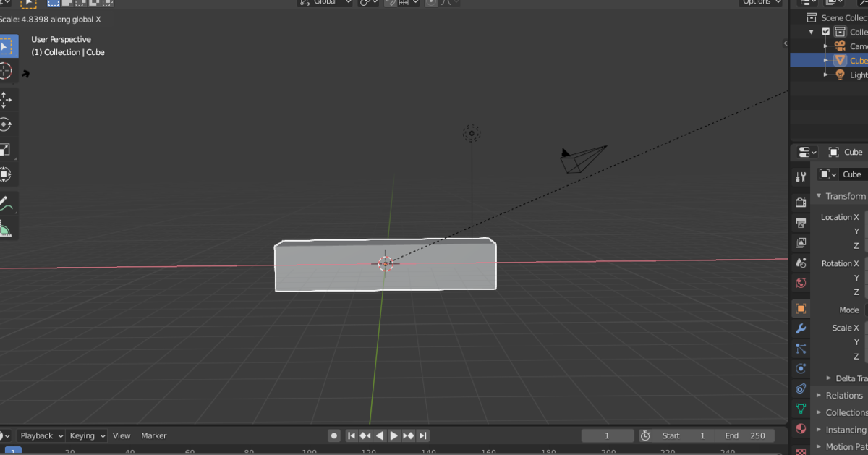Screen dimensions: 868x455
Task: Click the light object in viewport
Action: click(x=472, y=133)
